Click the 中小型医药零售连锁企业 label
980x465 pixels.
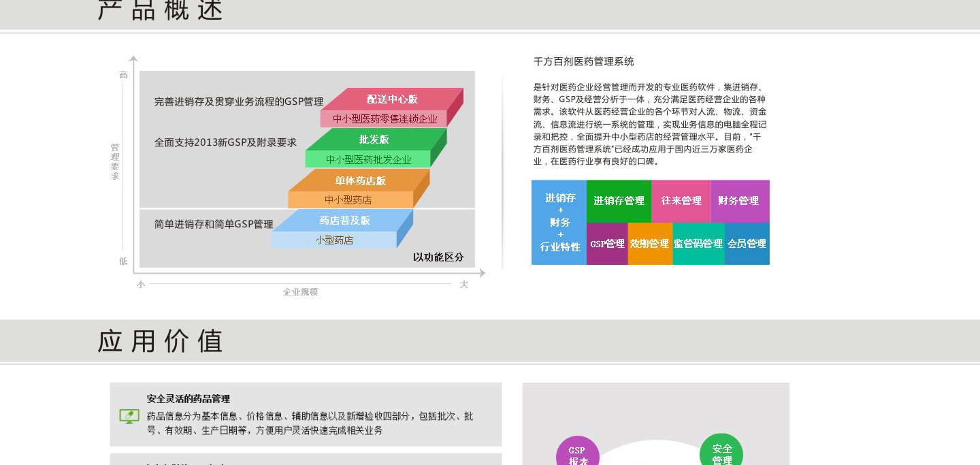pyautogui.click(x=385, y=119)
